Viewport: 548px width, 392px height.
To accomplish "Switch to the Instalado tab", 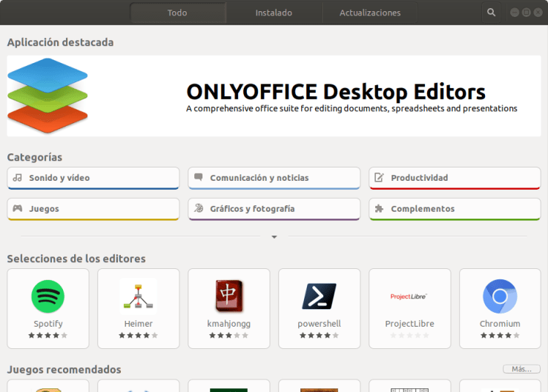I will pos(274,13).
